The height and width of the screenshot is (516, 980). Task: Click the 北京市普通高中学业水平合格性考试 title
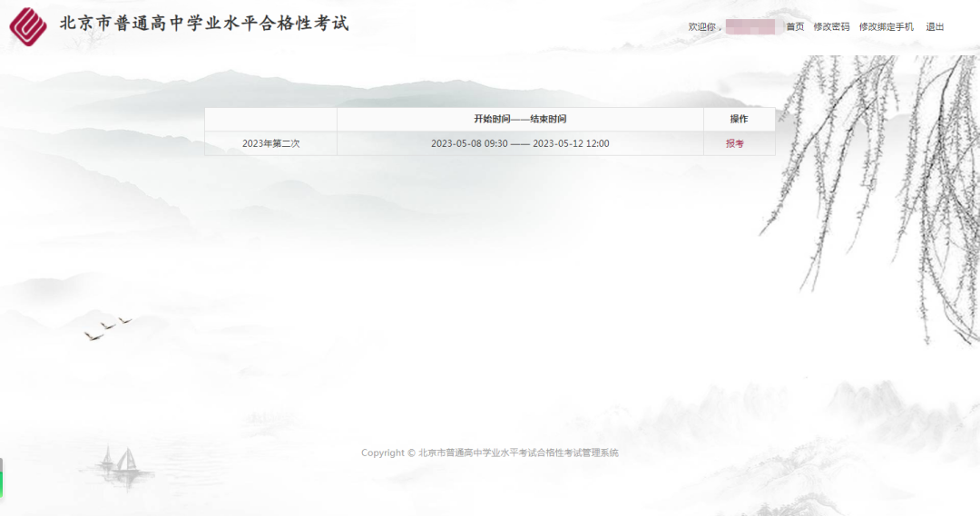204,24
